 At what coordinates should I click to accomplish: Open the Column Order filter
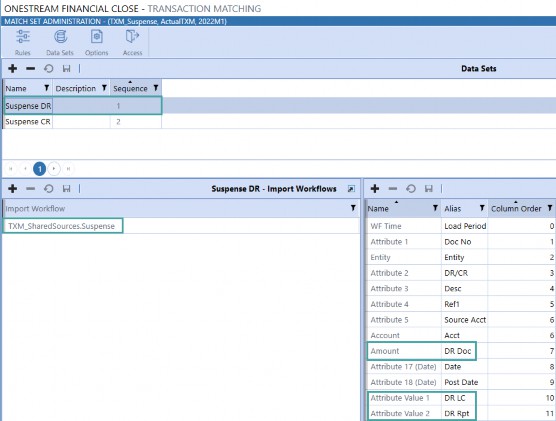pyautogui.click(x=550, y=208)
